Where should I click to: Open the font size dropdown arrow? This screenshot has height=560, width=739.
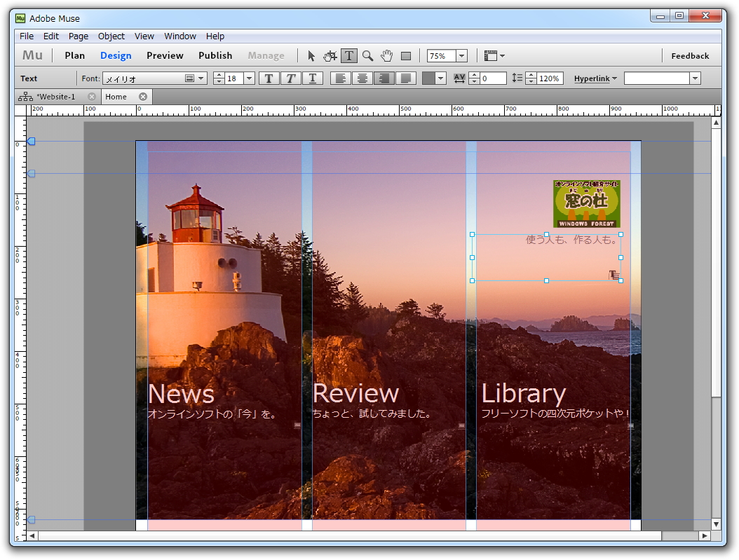coord(250,78)
